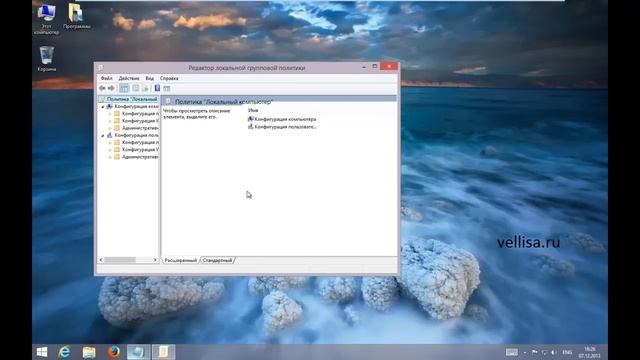Viewport: 640px width, 360px height.
Task: Switch to the Стандартный tab
Action: pyautogui.click(x=217, y=260)
